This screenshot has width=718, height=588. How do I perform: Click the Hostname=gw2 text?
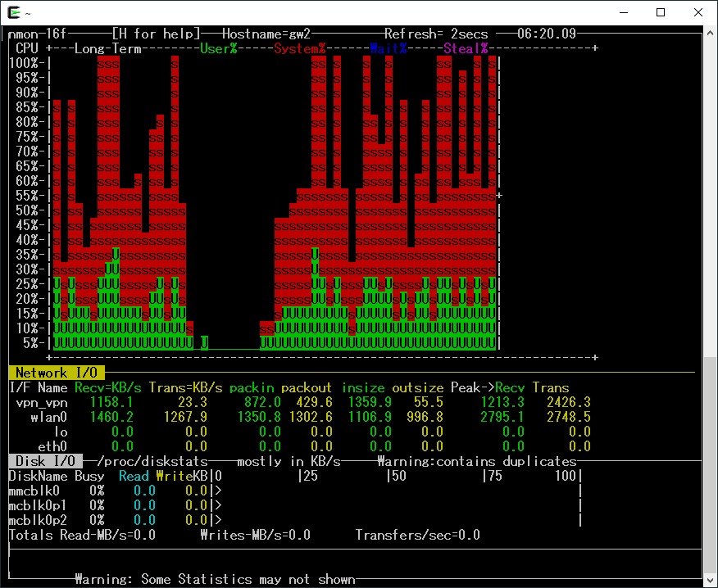266,34
